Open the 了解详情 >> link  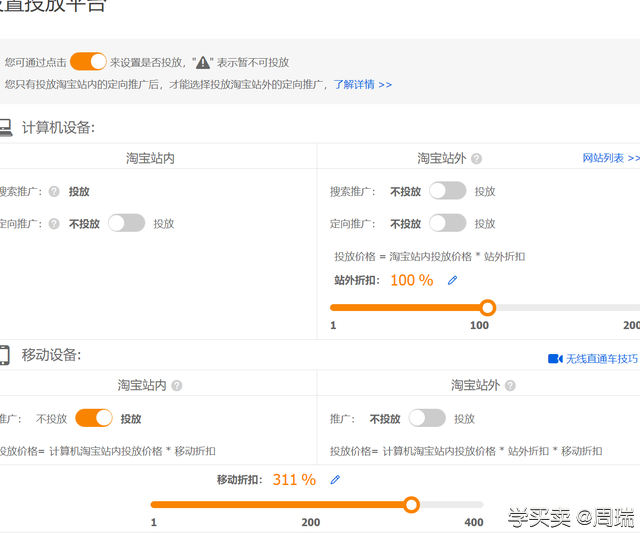(x=362, y=84)
